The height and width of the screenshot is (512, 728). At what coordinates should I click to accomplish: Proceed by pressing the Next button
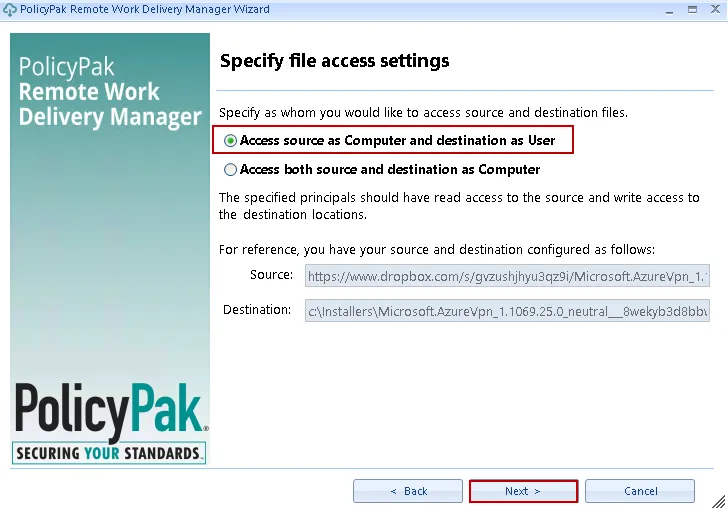coord(523,491)
